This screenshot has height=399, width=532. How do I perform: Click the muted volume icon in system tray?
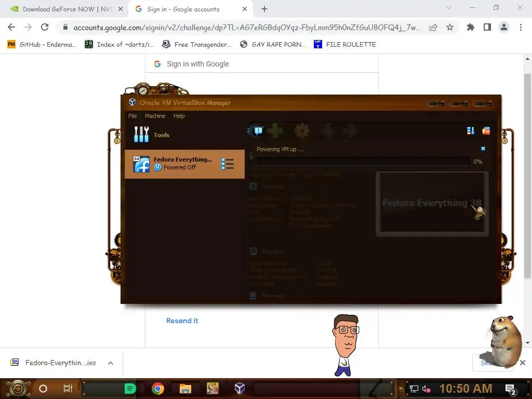point(426,389)
